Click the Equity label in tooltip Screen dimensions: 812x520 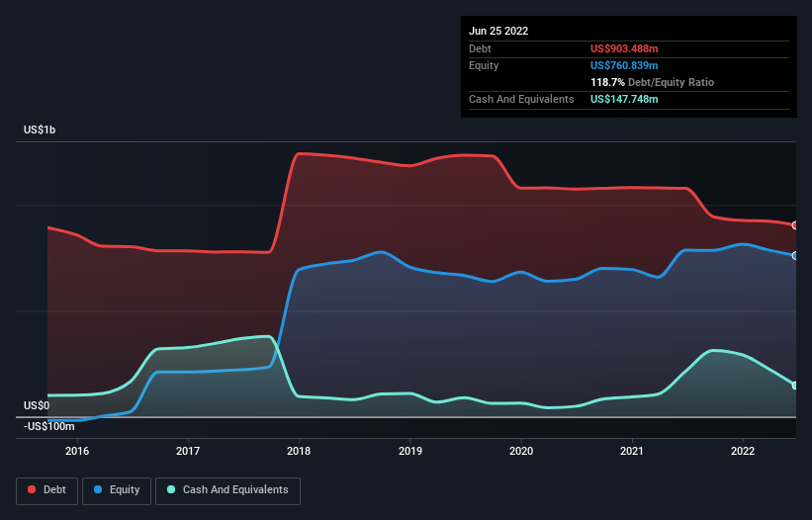pos(484,65)
